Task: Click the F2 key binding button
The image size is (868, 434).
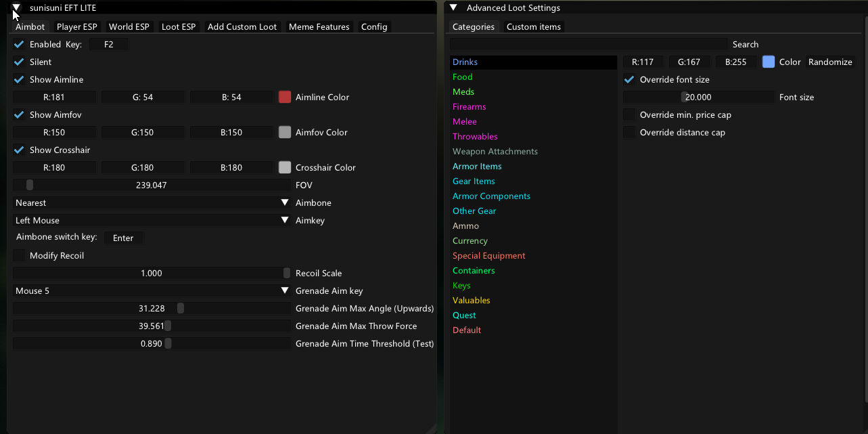Action: pos(108,44)
